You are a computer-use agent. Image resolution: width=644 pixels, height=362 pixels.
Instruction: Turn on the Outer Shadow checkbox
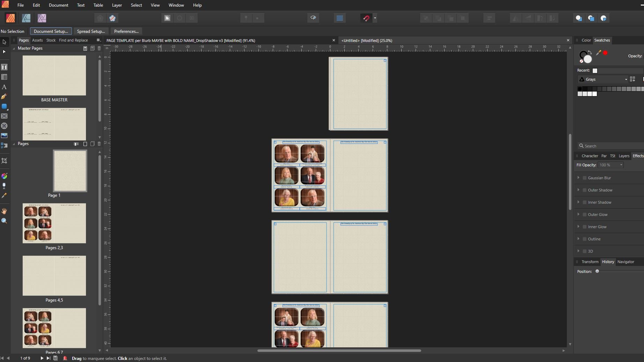click(585, 190)
